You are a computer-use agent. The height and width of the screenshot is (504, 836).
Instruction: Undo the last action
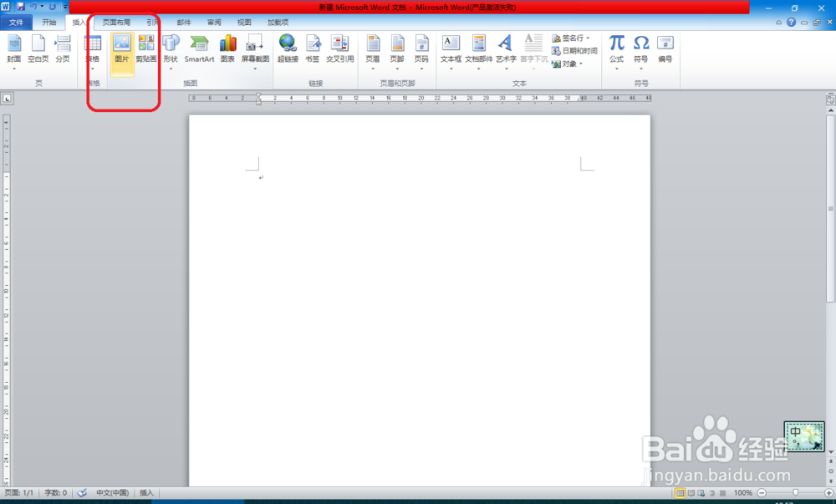(33, 7)
